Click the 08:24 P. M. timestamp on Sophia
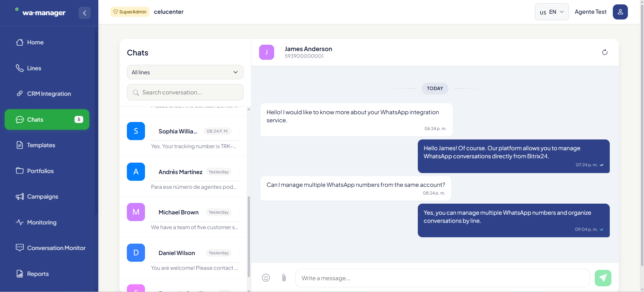The image size is (644, 292). (217, 131)
